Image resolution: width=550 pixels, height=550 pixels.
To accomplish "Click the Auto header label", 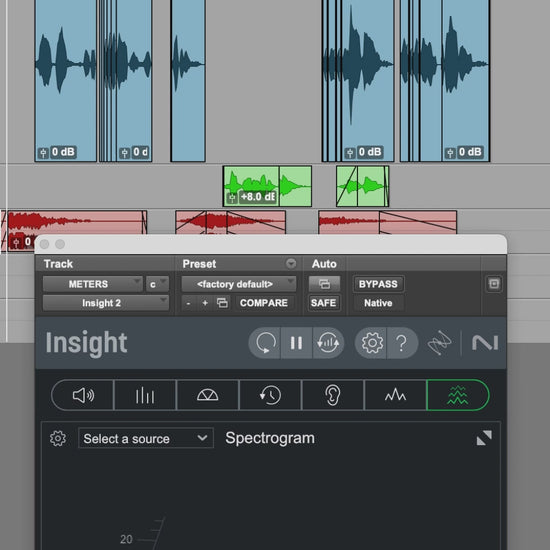I will pyautogui.click(x=324, y=264).
